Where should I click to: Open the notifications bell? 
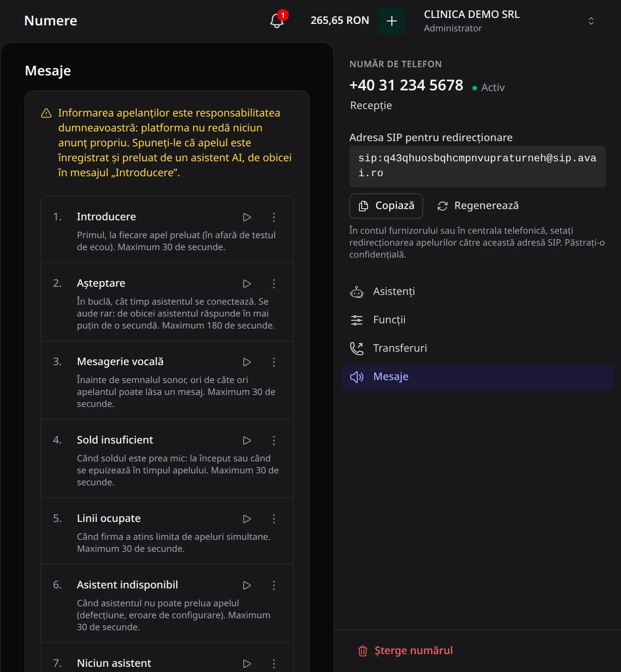tap(277, 21)
